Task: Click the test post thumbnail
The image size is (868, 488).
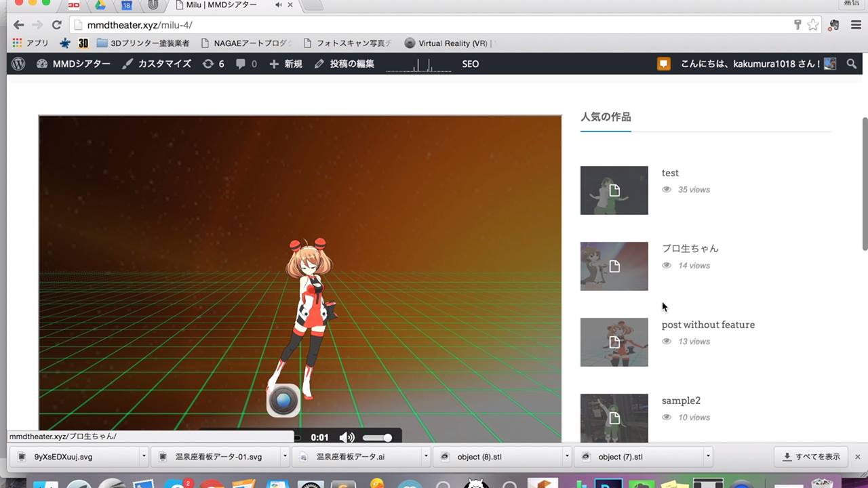Action: click(614, 190)
